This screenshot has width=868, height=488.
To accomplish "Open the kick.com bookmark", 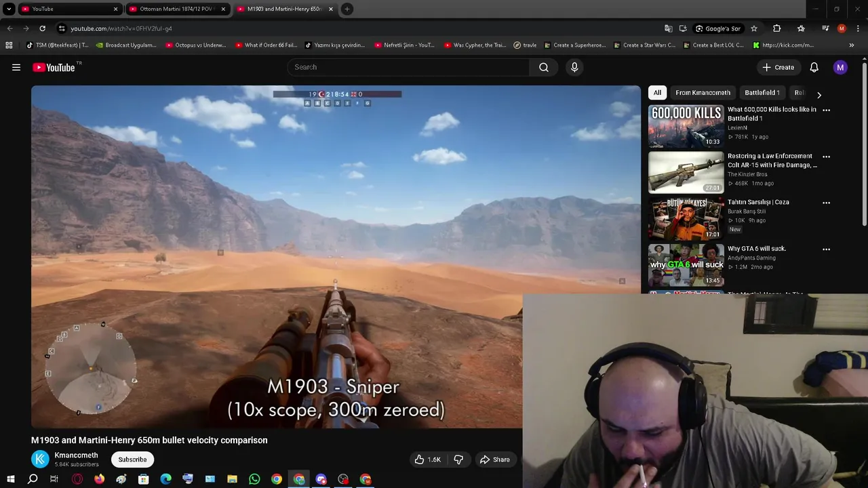I will point(783,45).
